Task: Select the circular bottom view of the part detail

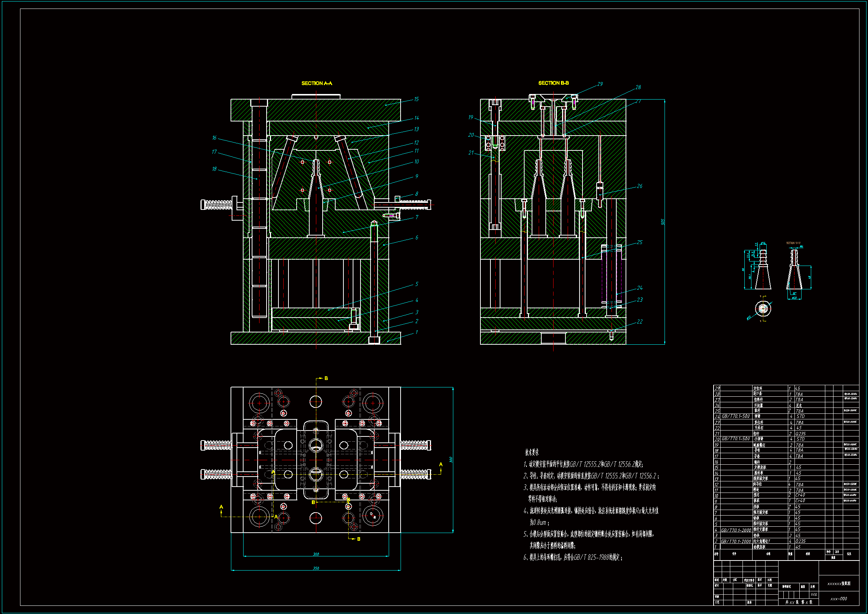Action: [763, 309]
